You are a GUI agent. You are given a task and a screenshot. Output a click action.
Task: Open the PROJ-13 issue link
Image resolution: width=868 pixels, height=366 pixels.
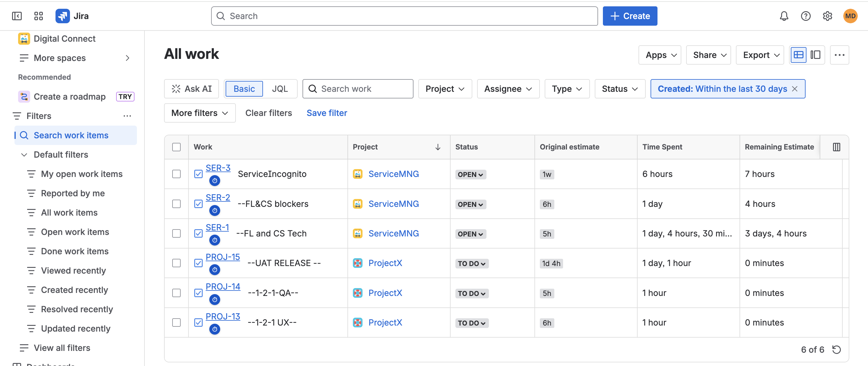coord(223,316)
